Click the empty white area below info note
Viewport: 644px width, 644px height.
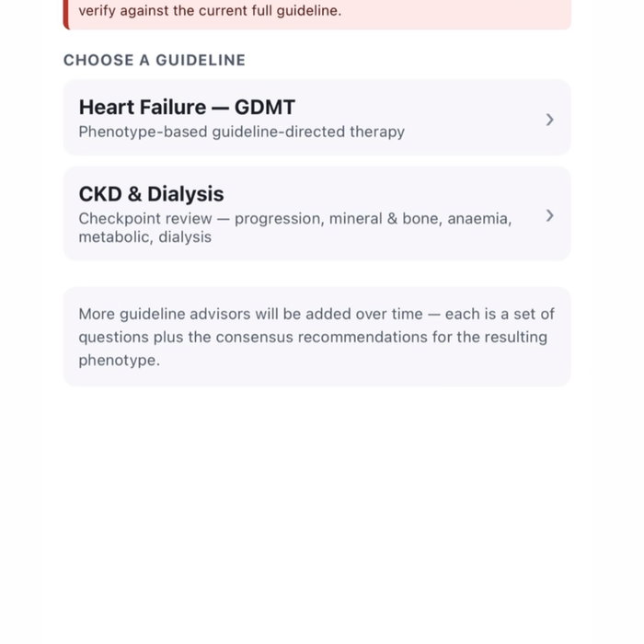316,513
